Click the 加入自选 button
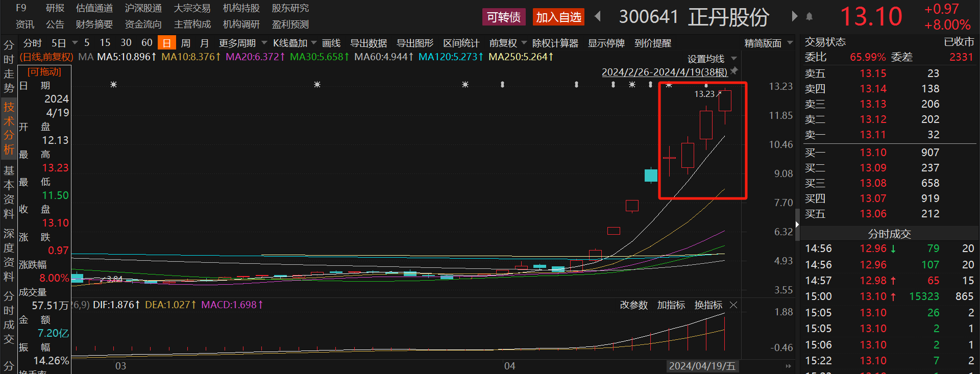Screen dimensions: 980x374 coord(558,17)
